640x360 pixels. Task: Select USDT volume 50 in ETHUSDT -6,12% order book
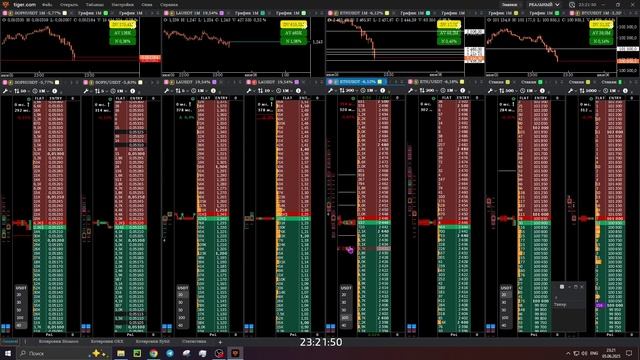[x=345, y=310]
